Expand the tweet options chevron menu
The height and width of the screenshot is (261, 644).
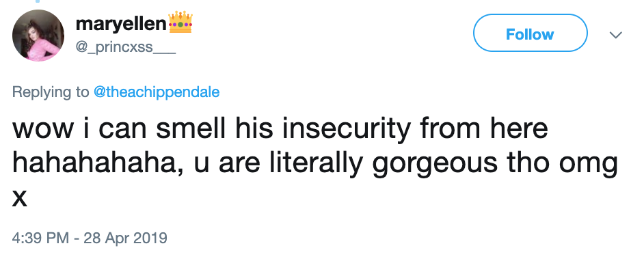point(615,35)
